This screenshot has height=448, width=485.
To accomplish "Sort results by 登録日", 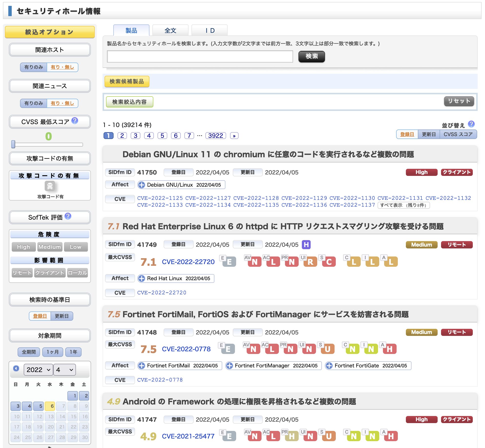I will pos(407,134).
